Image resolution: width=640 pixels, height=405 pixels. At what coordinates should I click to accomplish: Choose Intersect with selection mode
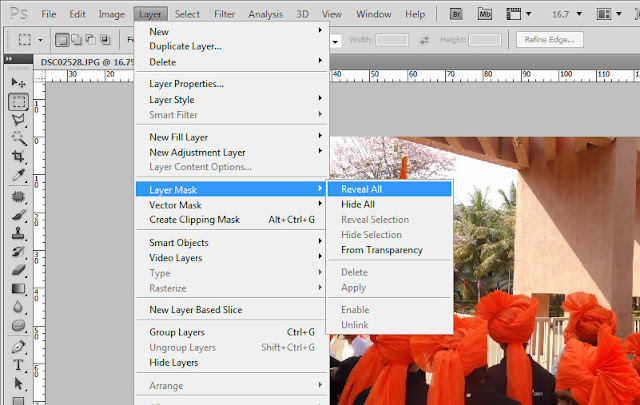pos(105,40)
